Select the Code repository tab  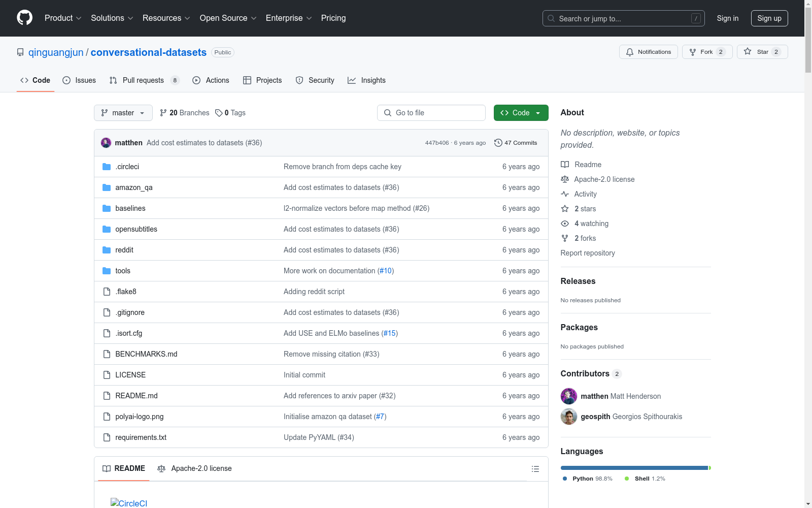click(36, 80)
